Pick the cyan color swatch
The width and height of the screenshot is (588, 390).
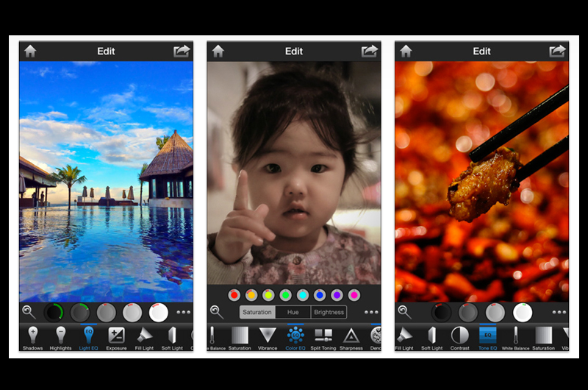click(x=303, y=295)
